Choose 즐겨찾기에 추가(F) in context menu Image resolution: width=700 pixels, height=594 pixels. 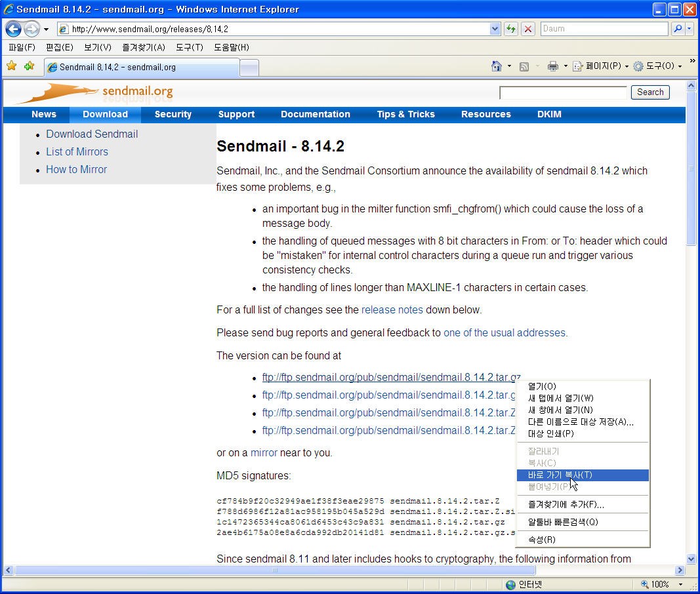[583, 504]
